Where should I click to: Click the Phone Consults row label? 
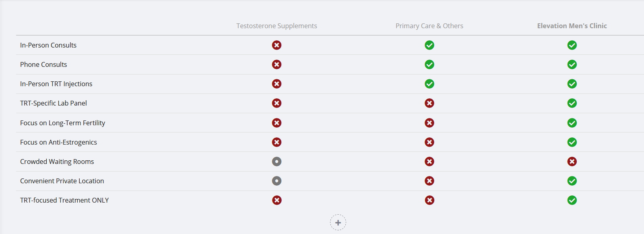point(43,64)
